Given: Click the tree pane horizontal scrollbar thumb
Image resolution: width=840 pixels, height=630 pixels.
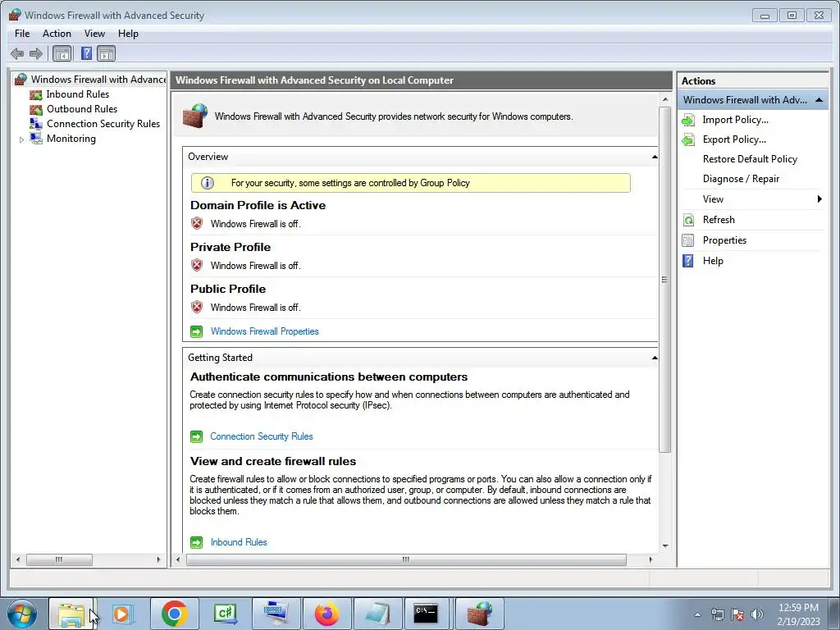Looking at the screenshot, I should click(x=59, y=559).
